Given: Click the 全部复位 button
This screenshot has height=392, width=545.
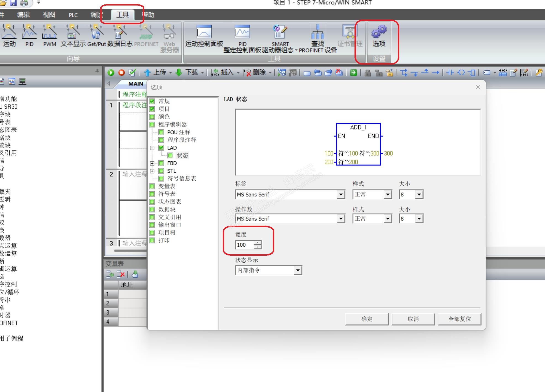Looking at the screenshot, I should (459, 319).
